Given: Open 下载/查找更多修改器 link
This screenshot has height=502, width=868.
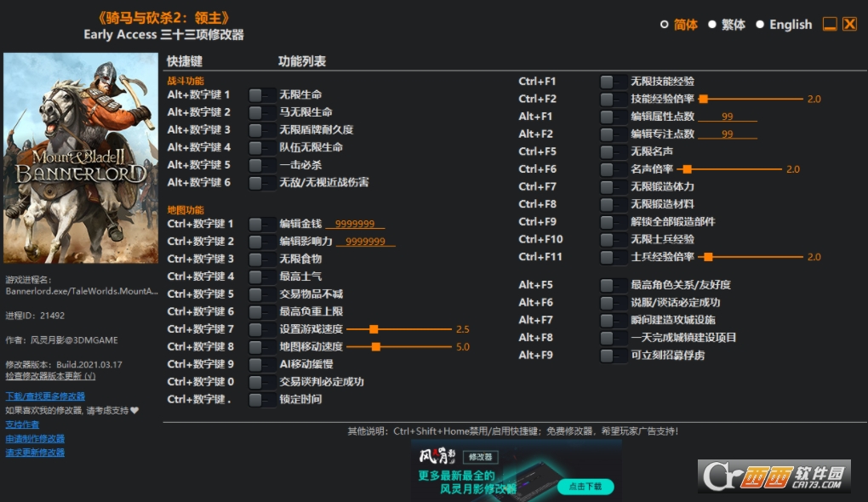Looking at the screenshot, I should pos(45,396).
